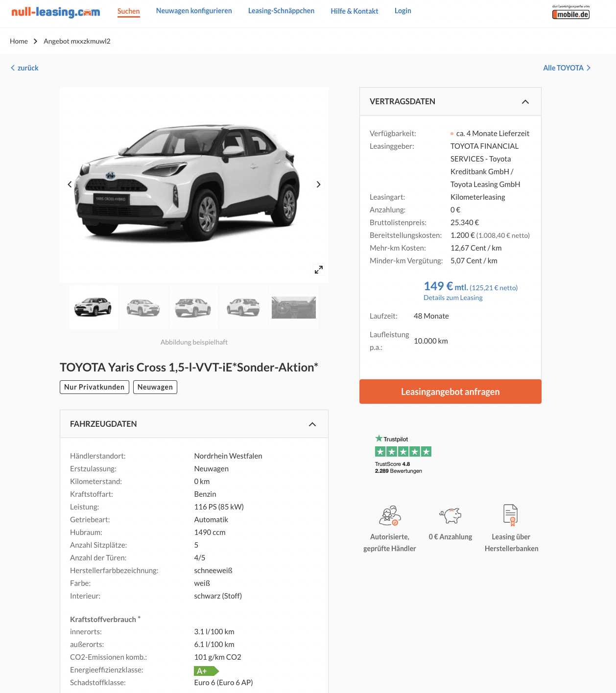The width and height of the screenshot is (616, 693).
Task: Collapse the FAHRZEUGDATEN section
Action: click(x=312, y=424)
